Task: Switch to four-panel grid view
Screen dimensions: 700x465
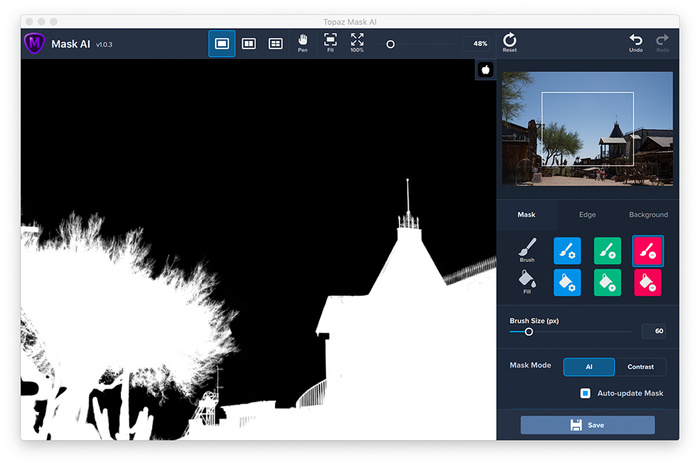Action: (x=275, y=43)
